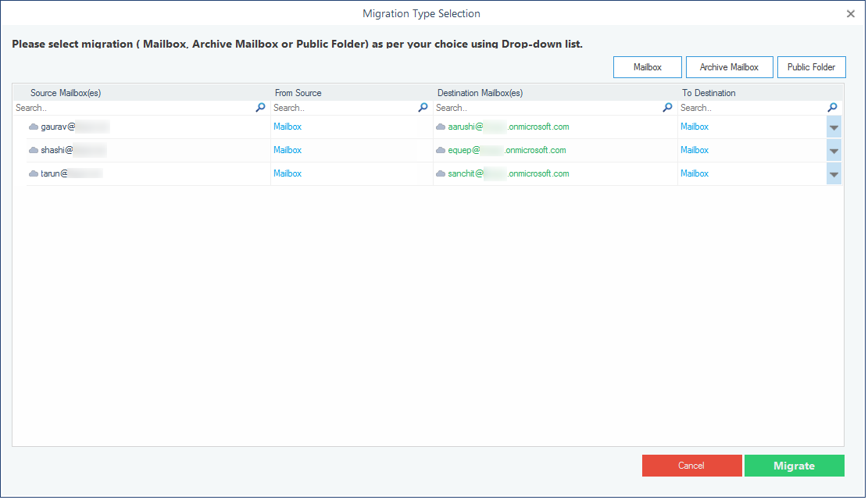Viewport: 868px width, 500px height.
Task: Start migration with the Migrate button
Action: pyautogui.click(x=795, y=466)
